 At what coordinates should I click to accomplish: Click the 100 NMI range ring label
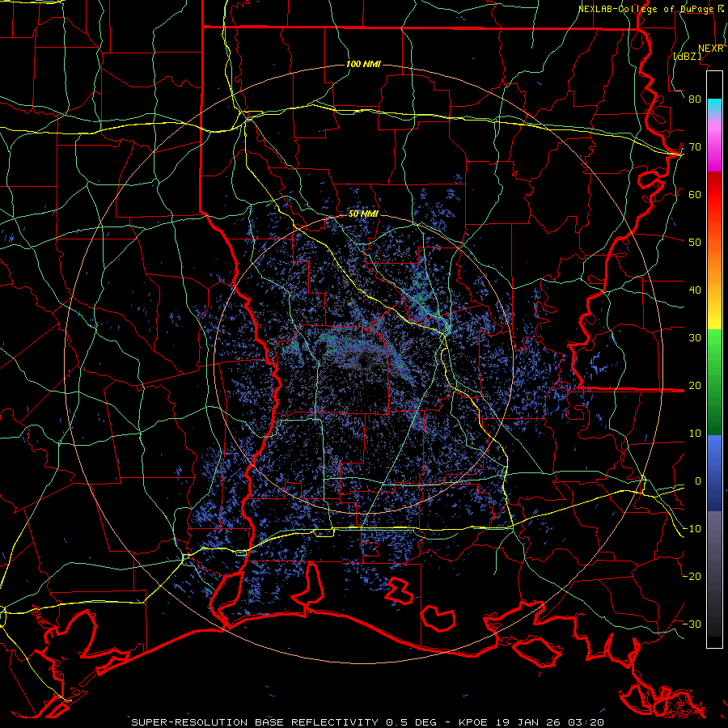[363, 64]
